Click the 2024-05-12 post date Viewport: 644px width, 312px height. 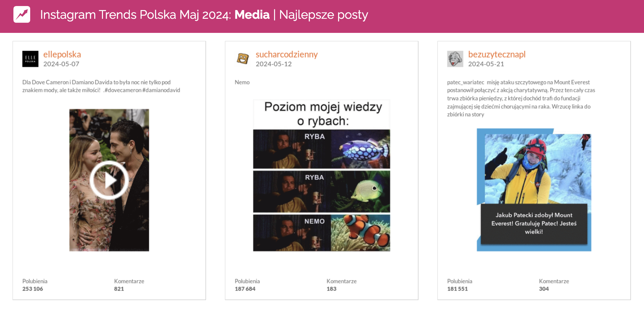click(273, 64)
